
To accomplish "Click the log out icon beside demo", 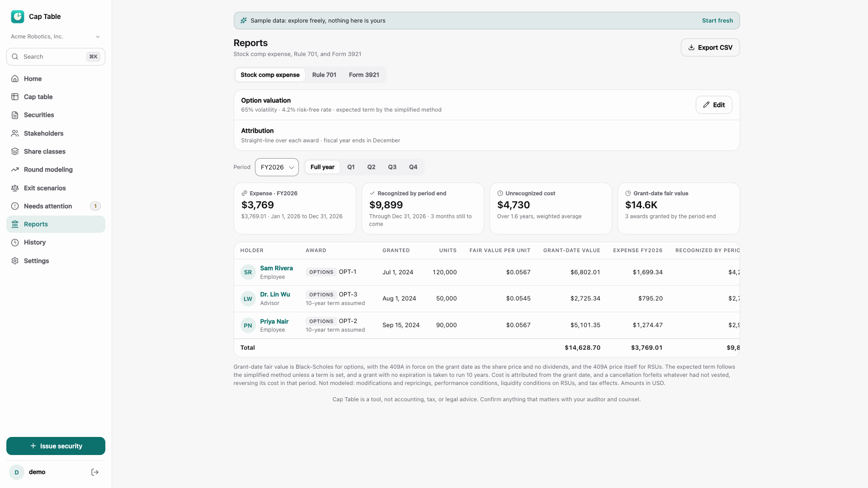I will tap(95, 472).
